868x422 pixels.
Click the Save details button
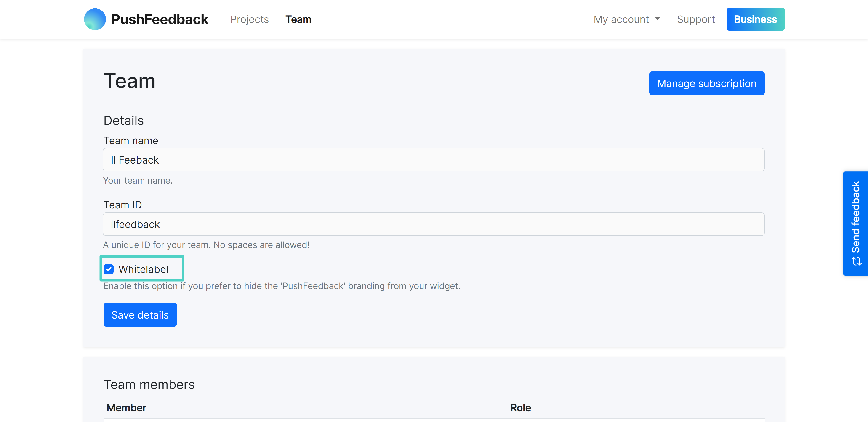pyautogui.click(x=140, y=315)
